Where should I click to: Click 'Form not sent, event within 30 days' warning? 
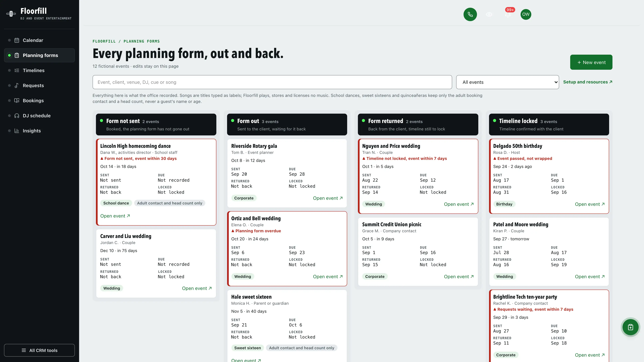[138, 158]
